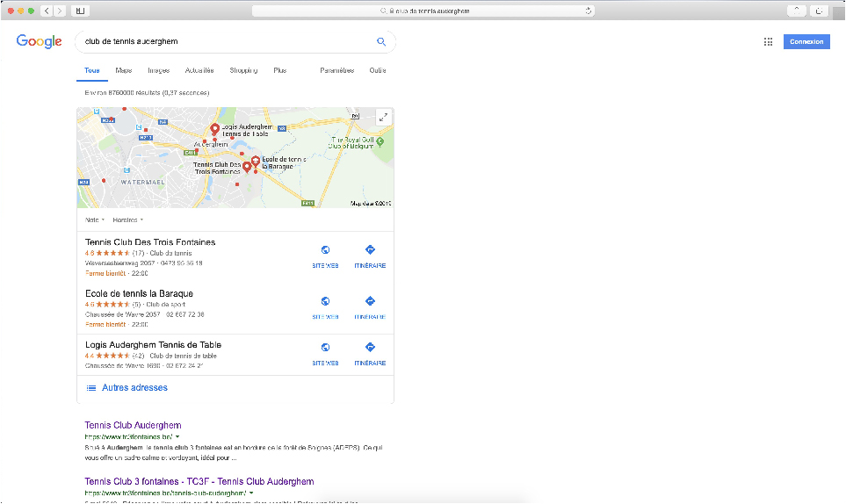
Task: Click the Connexion sign-in button
Action: click(806, 41)
